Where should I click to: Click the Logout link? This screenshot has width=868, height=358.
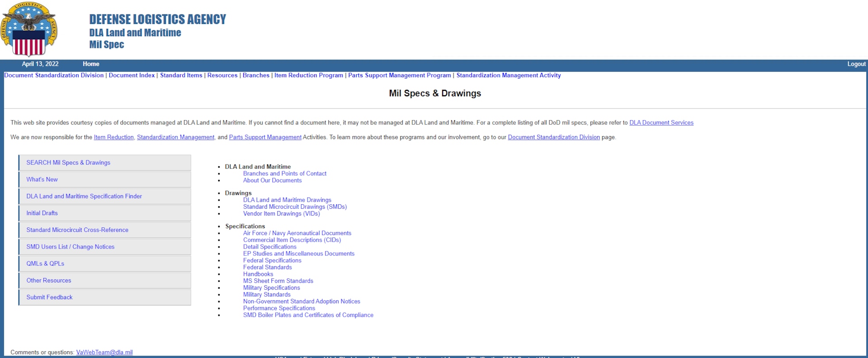click(856, 64)
